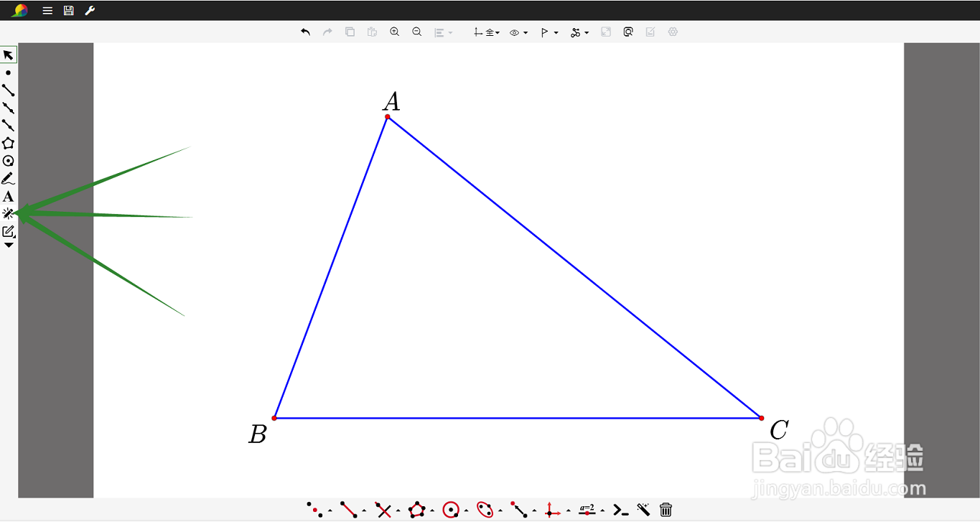Select the red coordinate axes tool
This screenshot has height=522, width=980.
(x=552, y=510)
